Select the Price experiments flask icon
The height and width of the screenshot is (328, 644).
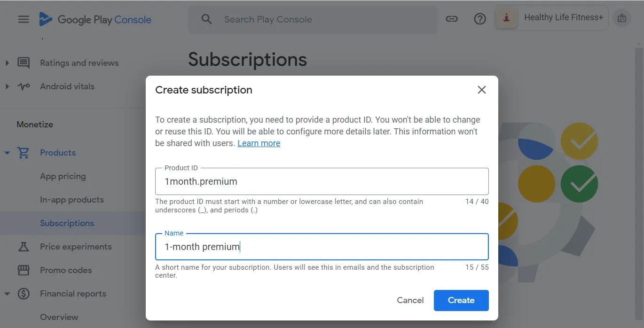(23, 246)
